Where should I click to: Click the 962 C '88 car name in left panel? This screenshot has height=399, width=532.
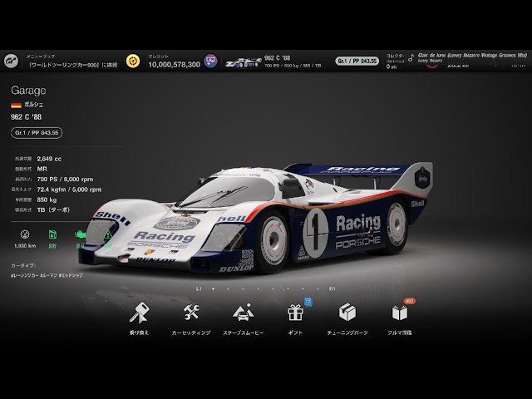click(26, 117)
